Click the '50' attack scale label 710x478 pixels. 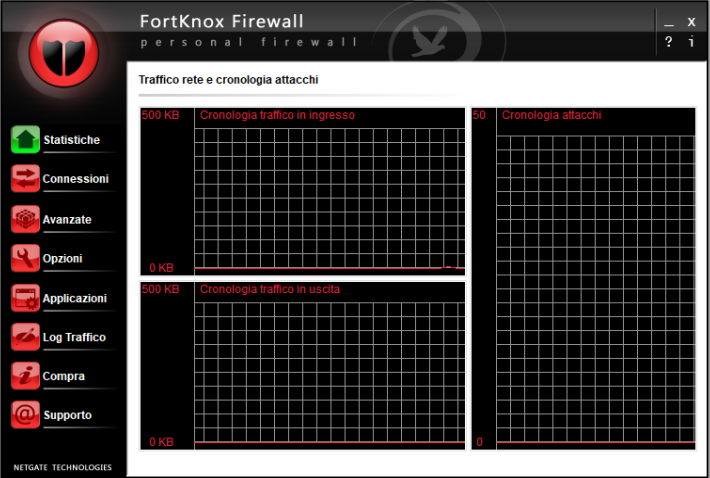(x=479, y=115)
